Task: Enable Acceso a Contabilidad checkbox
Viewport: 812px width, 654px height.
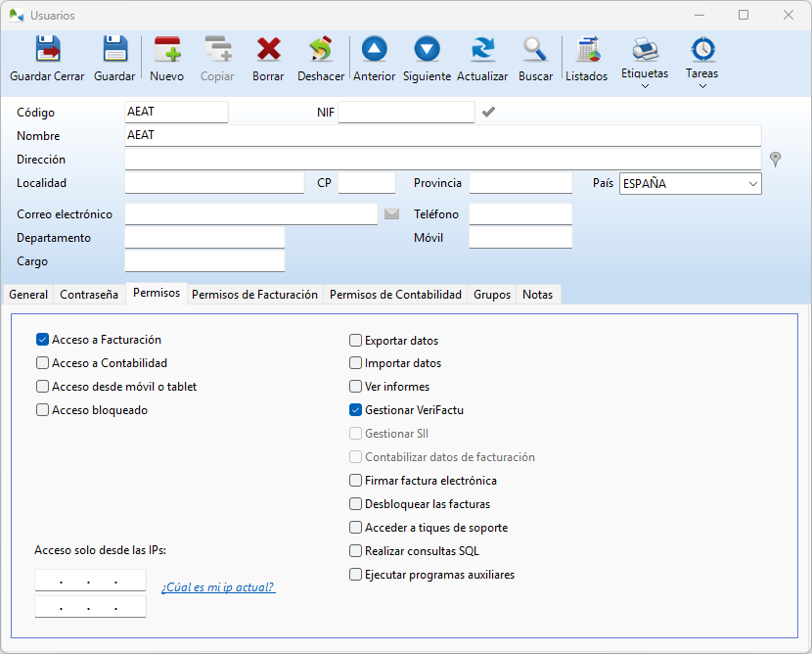Action: coord(43,363)
